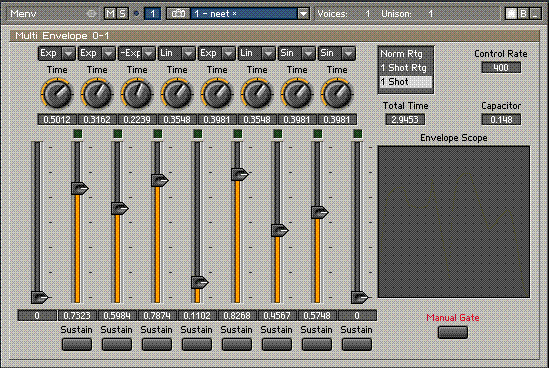This screenshot has width=549, height=368.
Task: Click green stage LED above 0.7323 slider
Action: pos(78,133)
